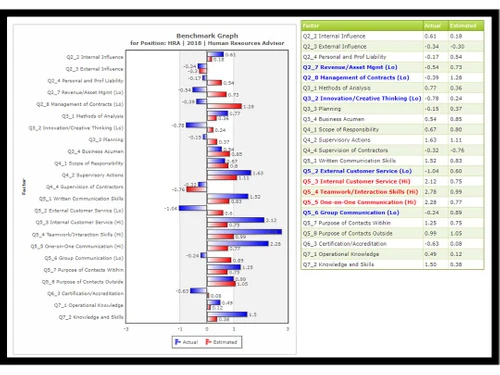Image resolution: width=500 pixels, height=375 pixels.
Task: Click the vertical Factor axis title on chart
Action: click(x=24, y=187)
